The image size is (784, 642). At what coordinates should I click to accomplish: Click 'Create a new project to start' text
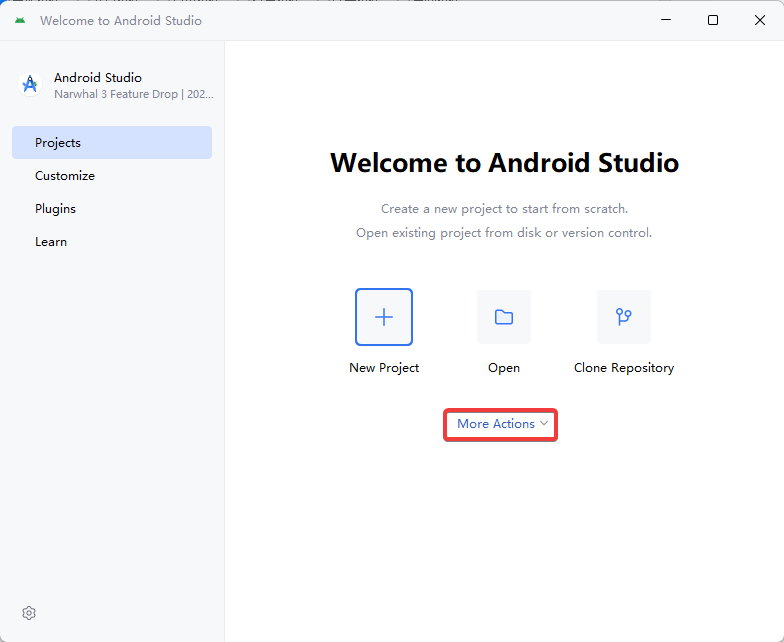click(x=504, y=208)
